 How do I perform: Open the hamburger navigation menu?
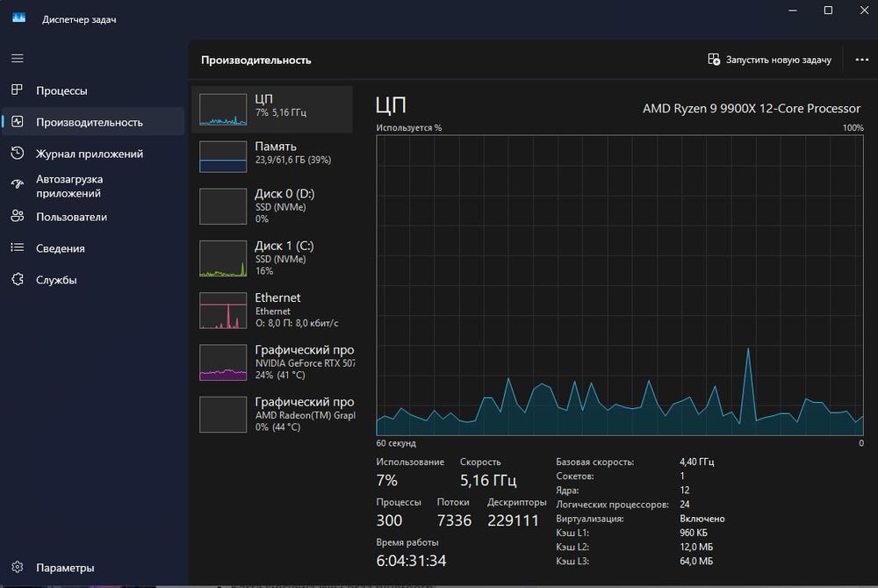[x=18, y=58]
